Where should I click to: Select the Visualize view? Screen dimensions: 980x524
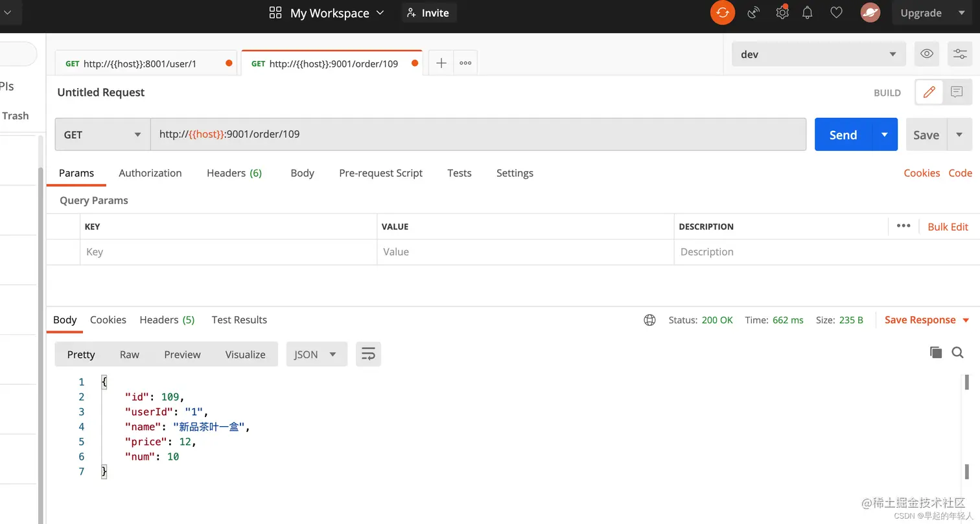[x=245, y=354]
